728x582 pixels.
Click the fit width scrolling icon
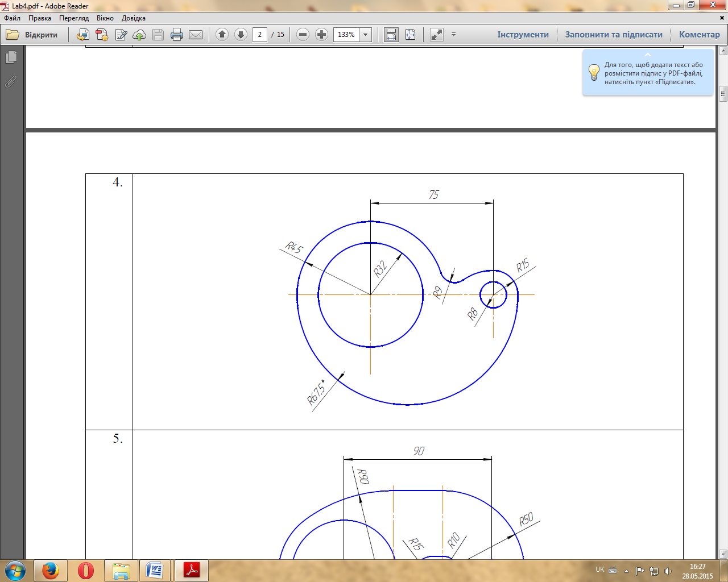[391, 35]
